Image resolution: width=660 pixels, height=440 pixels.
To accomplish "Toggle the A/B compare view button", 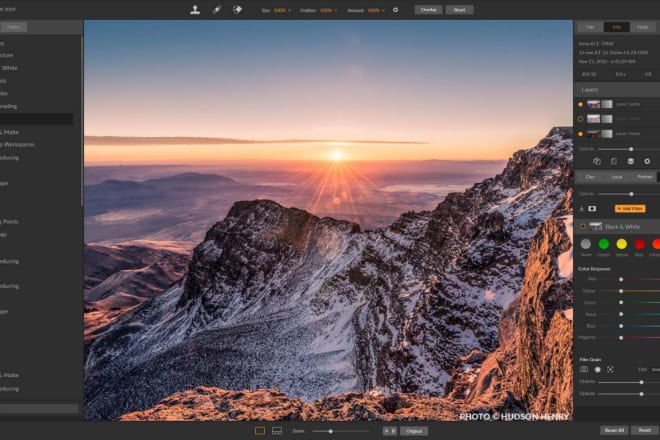I will [x=390, y=431].
